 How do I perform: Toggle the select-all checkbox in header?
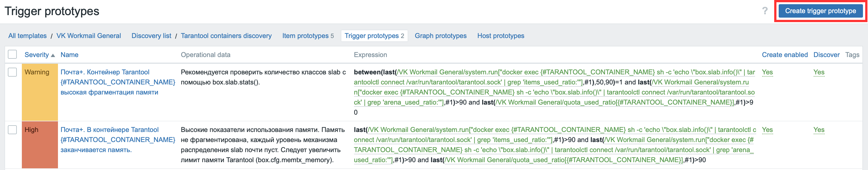click(13, 55)
